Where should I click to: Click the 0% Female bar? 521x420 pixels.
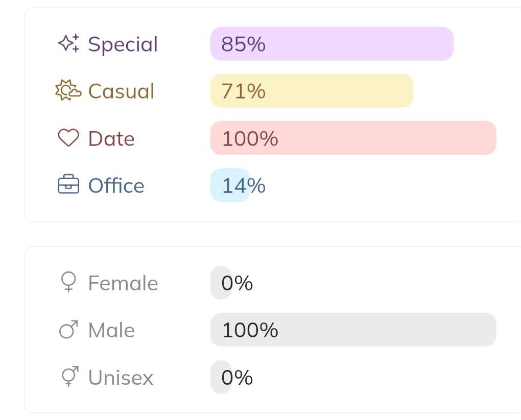coord(221,283)
